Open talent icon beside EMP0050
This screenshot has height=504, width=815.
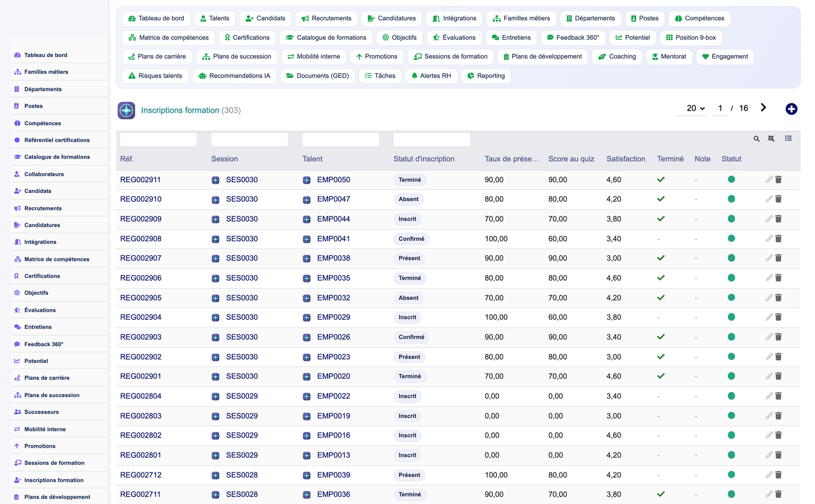(307, 180)
